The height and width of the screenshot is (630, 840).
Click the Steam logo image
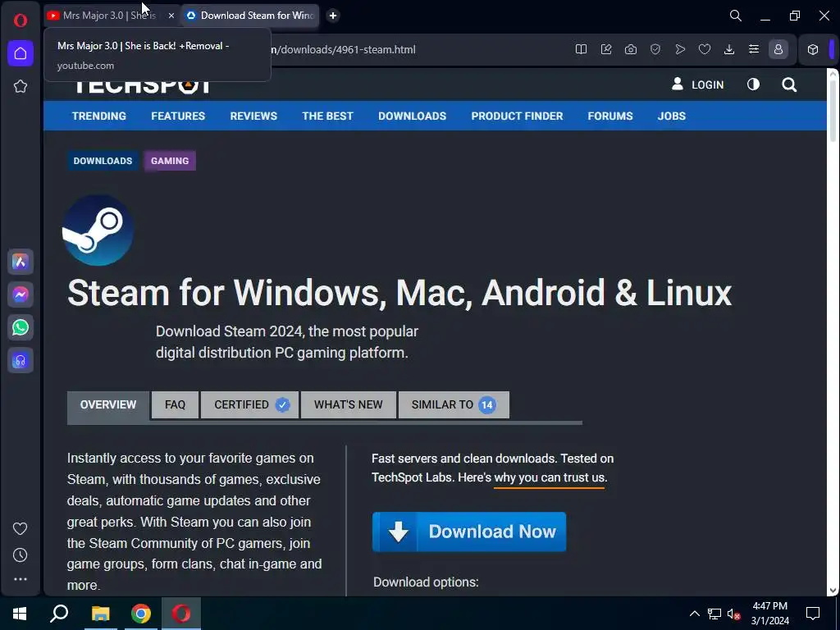coord(98,231)
